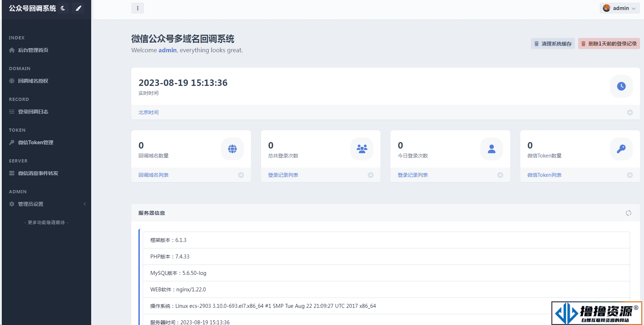644x325 pixels.
Task: Click the globe icon in 回调域名数量 card
Action: tap(232, 149)
